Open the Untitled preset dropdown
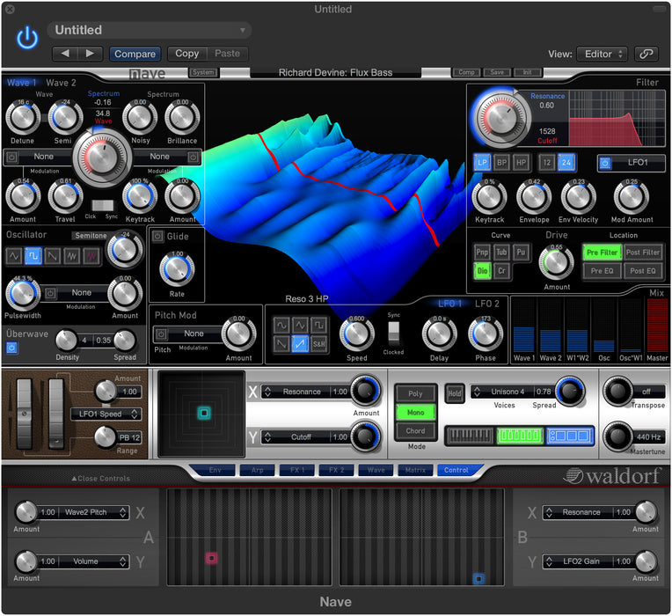 click(150, 31)
